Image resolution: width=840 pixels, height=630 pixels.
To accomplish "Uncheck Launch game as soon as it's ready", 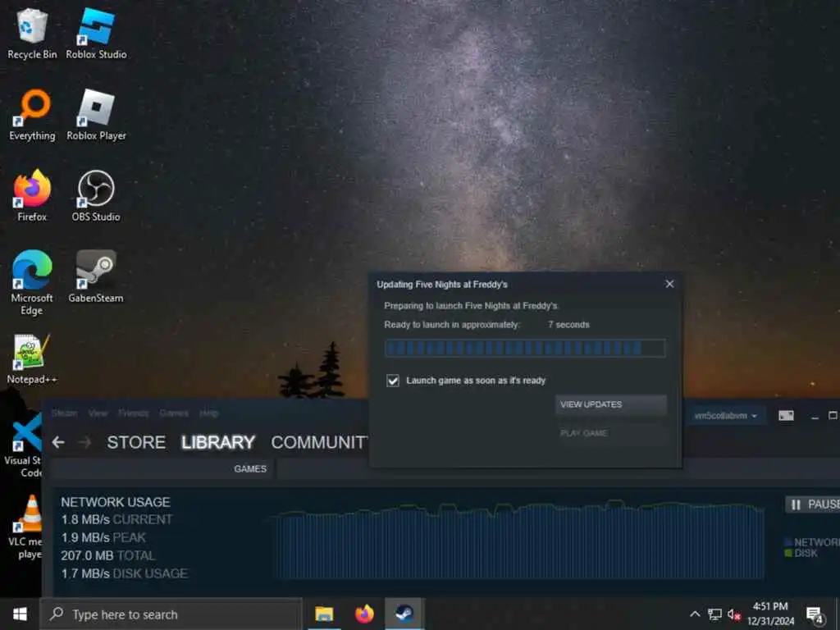I will click(393, 381).
